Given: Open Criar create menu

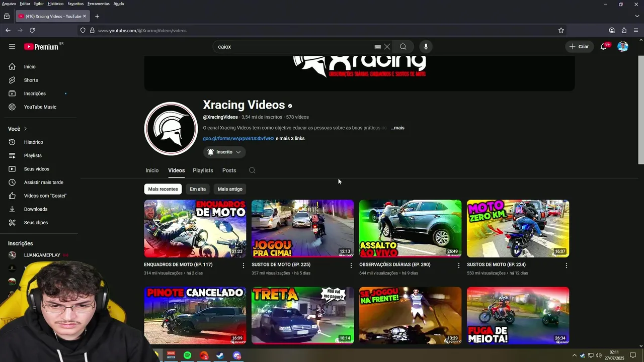Looking at the screenshot, I should tap(579, 47).
